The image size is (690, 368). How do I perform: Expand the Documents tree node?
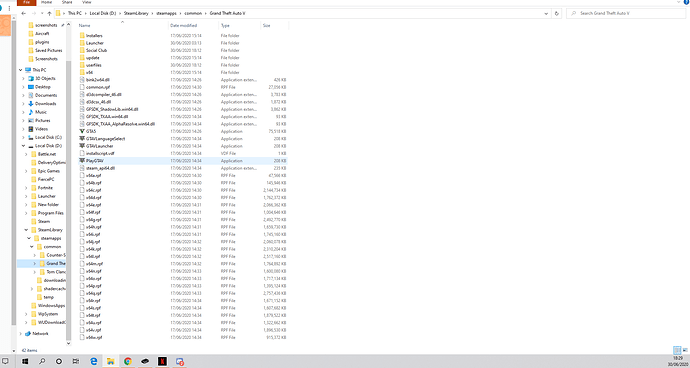[23, 95]
